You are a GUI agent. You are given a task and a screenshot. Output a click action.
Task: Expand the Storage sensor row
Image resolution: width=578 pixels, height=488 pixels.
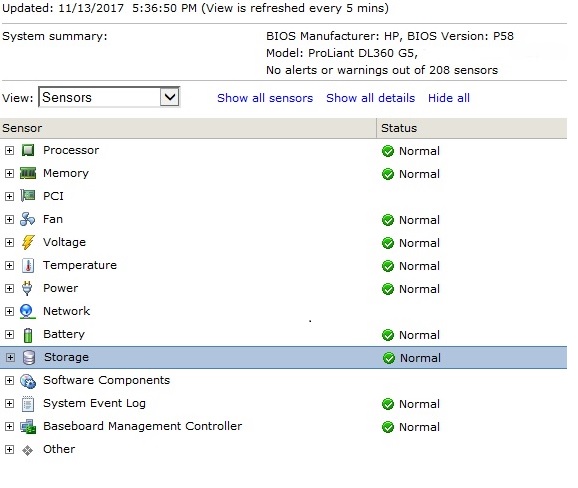[11, 358]
